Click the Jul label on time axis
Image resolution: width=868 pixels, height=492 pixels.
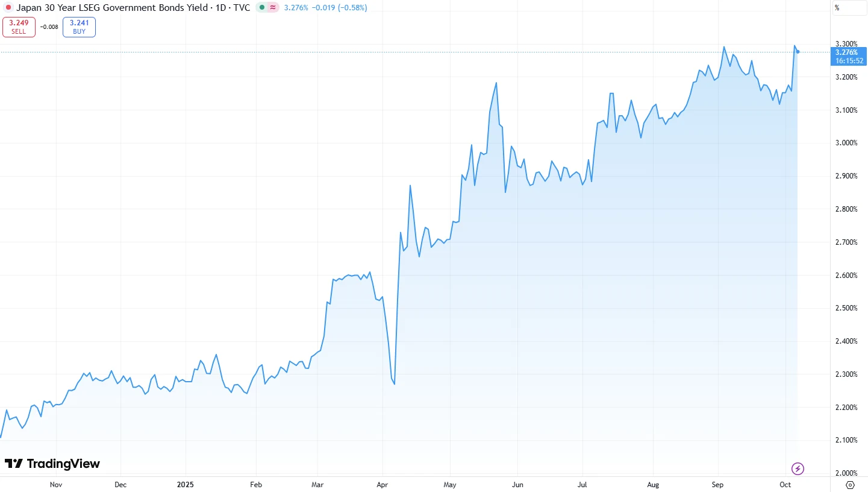[x=582, y=485]
